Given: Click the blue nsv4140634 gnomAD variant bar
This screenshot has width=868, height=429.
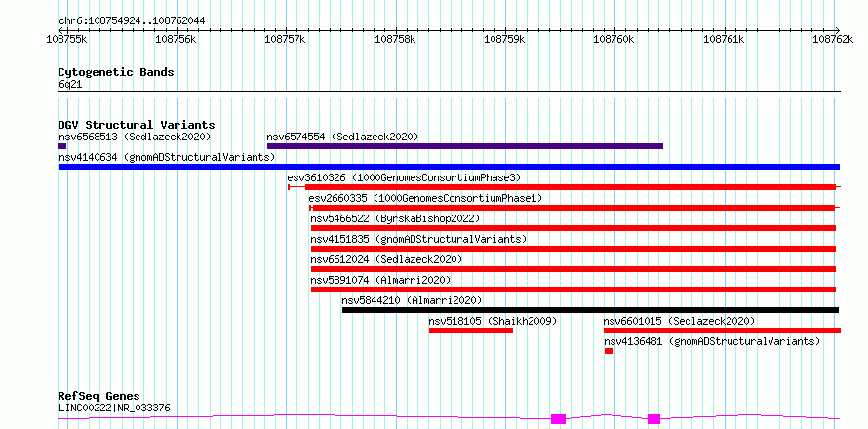Looking at the screenshot, I should click(x=449, y=167).
